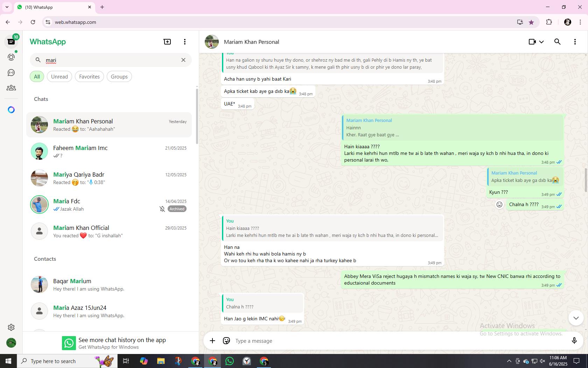Image resolution: width=588 pixels, height=368 pixels.
Task: Expand the call options dropdown arrow
Action: coord(541,42)
